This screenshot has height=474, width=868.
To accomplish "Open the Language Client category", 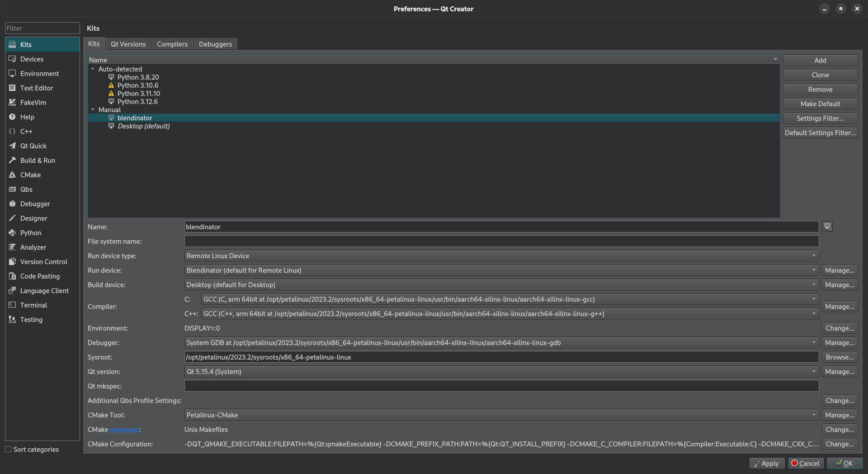I will [44, 291].
